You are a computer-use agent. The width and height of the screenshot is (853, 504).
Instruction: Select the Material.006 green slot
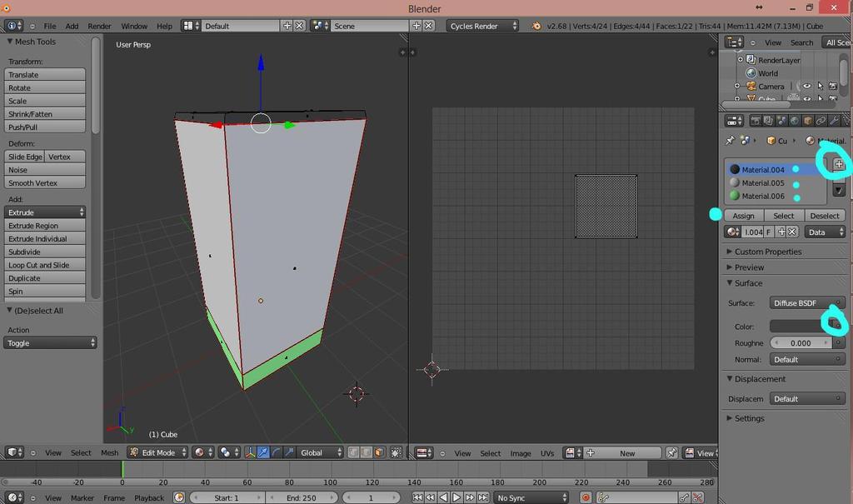coord(776,196)
